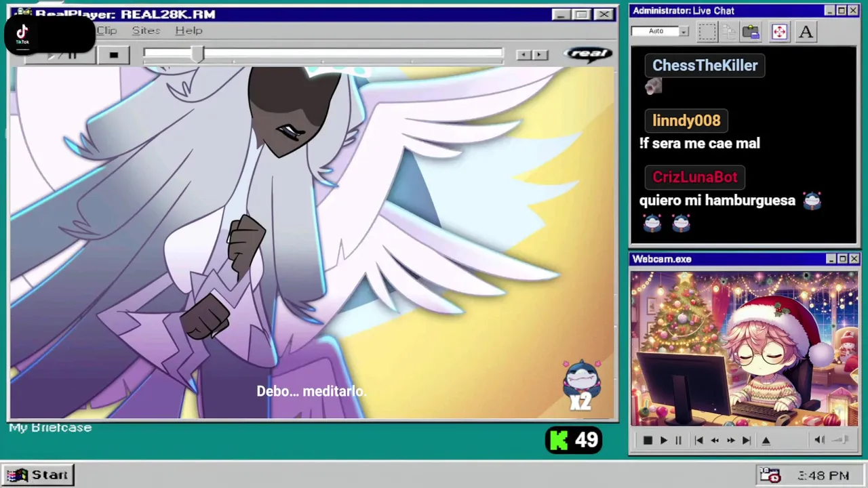
Task: Close the RealPlayer window
Action: pyautogui.click(x=604, y=14)
